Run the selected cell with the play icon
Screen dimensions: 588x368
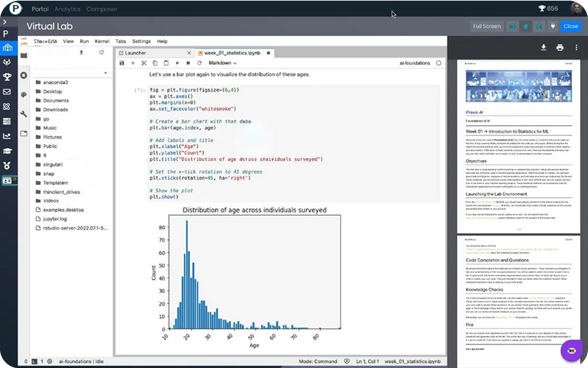click(x=177, y=63)
